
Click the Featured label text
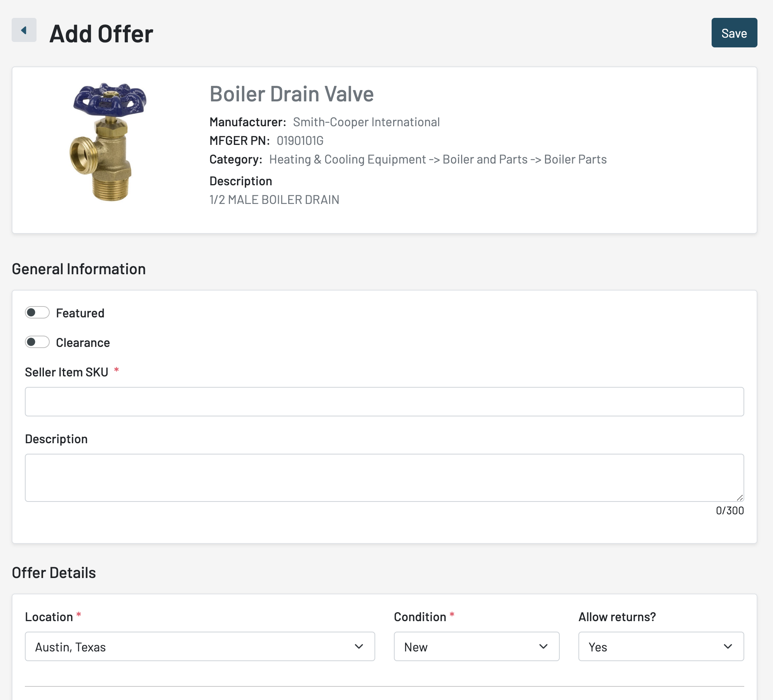coord(80,313)
